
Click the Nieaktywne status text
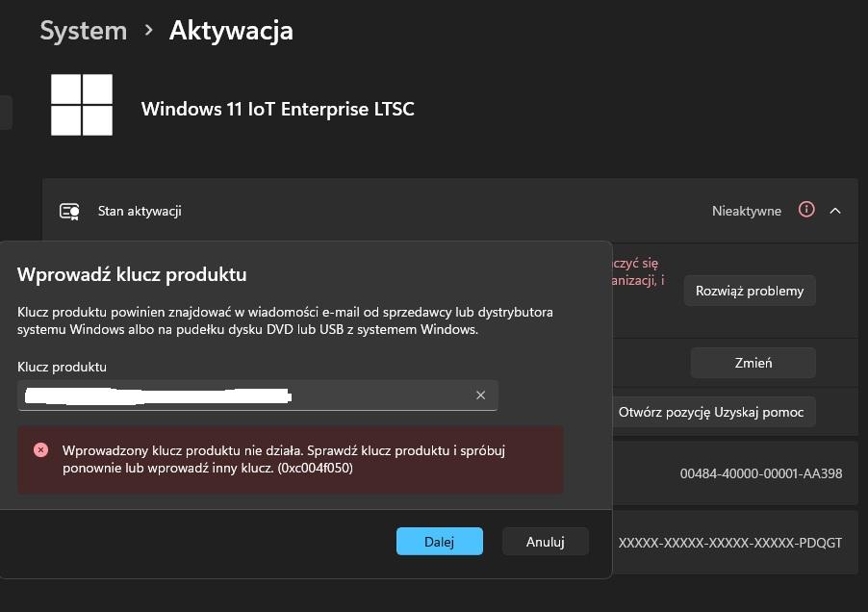[x=746, y=211]
